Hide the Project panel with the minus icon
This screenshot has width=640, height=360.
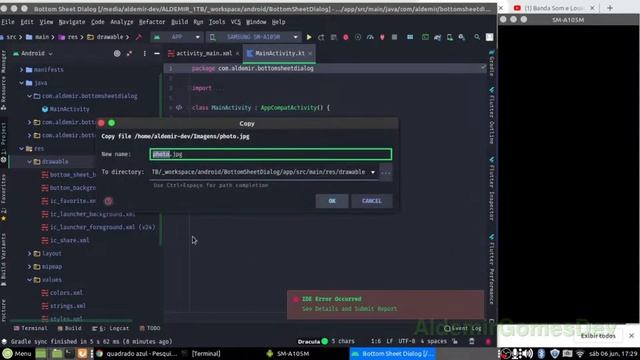point(157,53)
